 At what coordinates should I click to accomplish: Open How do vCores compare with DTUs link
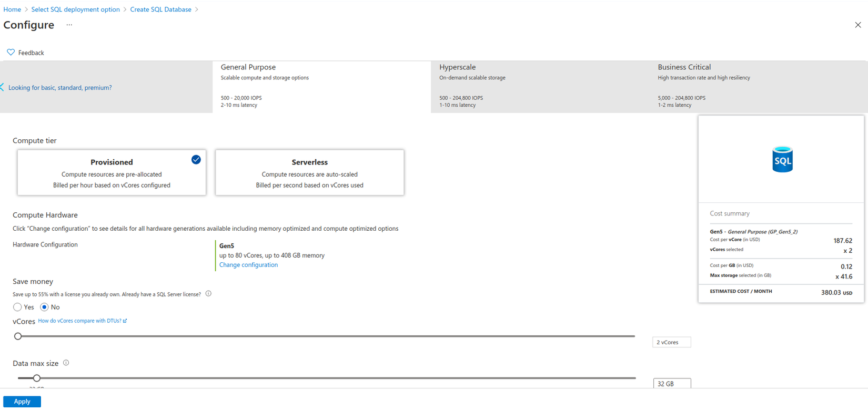tap(82, 321)
